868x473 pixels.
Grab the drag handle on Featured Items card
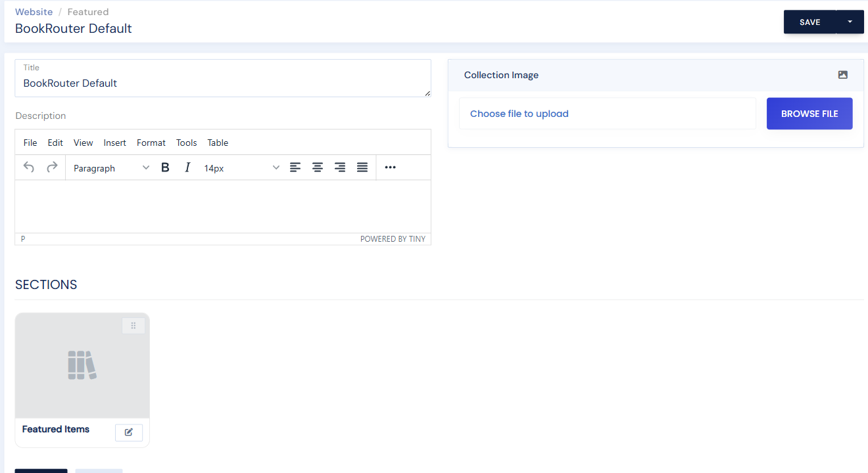(x=133, y=326)
